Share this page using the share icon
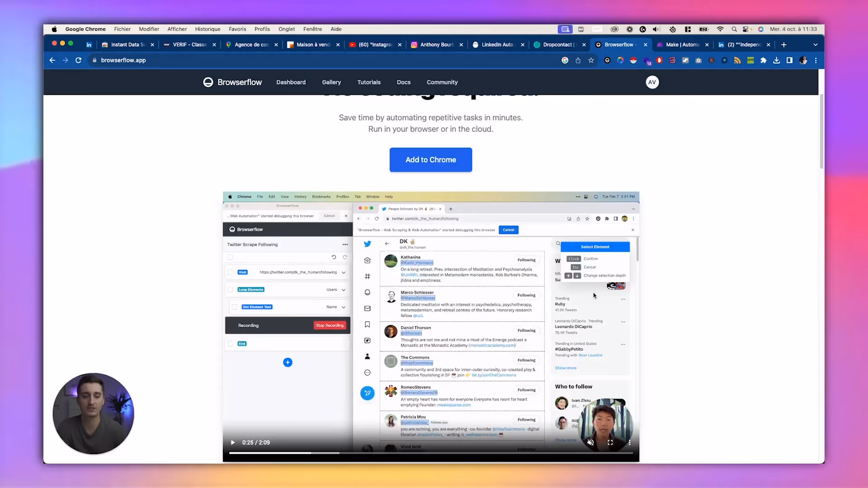This screenshot has height=488, width=868. pyautogui.click(x=578, y=60)
